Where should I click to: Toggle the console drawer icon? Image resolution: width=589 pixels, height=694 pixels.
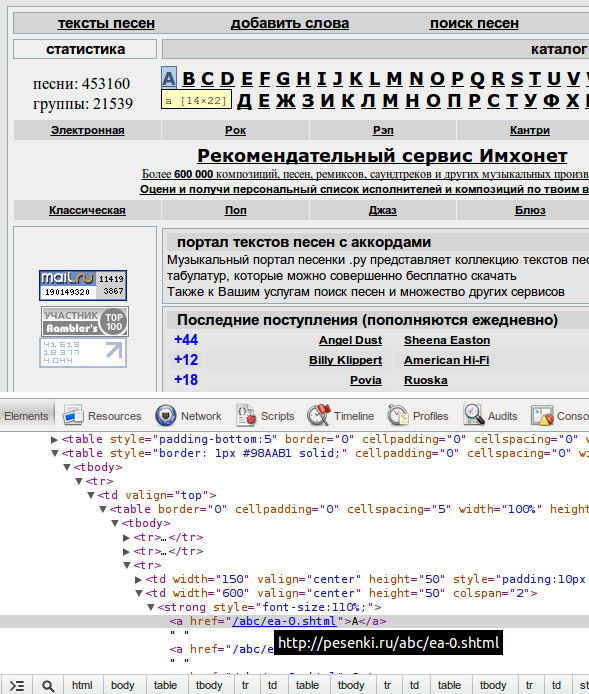tap(17, 686)
